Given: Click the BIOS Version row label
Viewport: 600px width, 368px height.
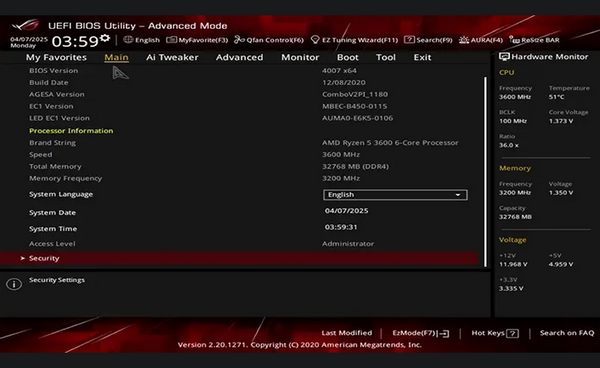Looking at the screenshot, I should click(x=54, y=71).
